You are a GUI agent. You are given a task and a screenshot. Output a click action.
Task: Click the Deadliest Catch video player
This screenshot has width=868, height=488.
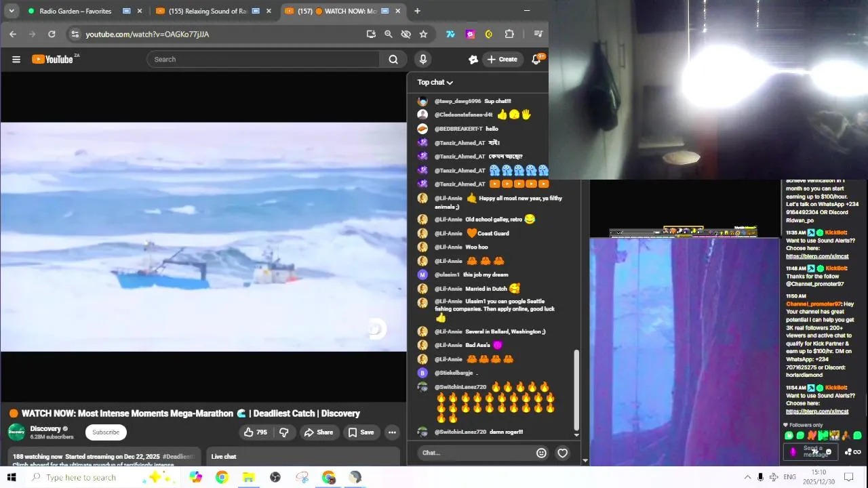[203, 237]
